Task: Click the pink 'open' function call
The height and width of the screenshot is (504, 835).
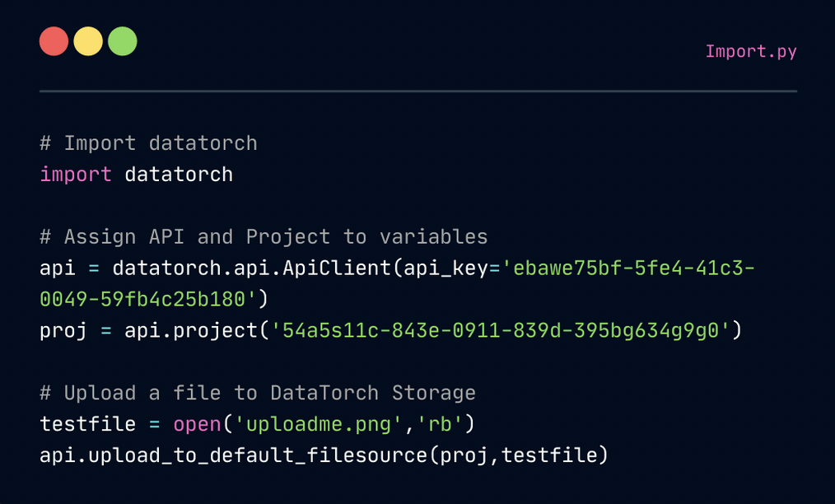Action: (x=197, y=425)
